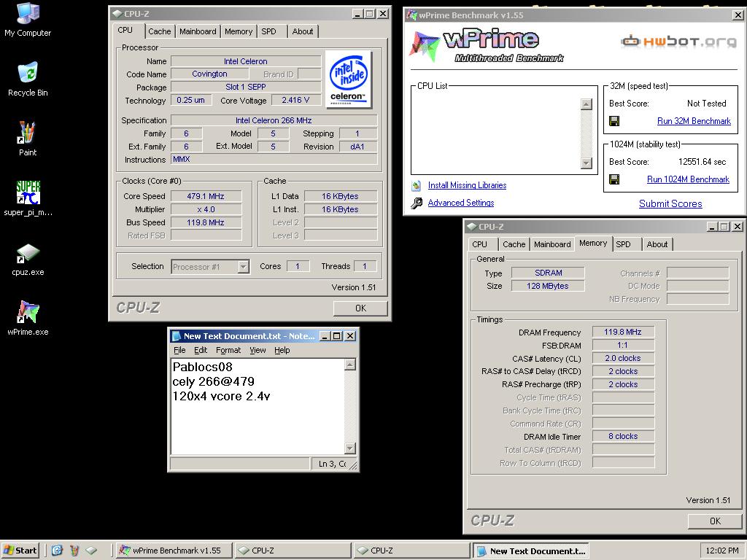Viewport: 747px width, 560px height.
Task: Click the Intel Celeron 266 MHz specification field
Action: (x=274, y=120)
